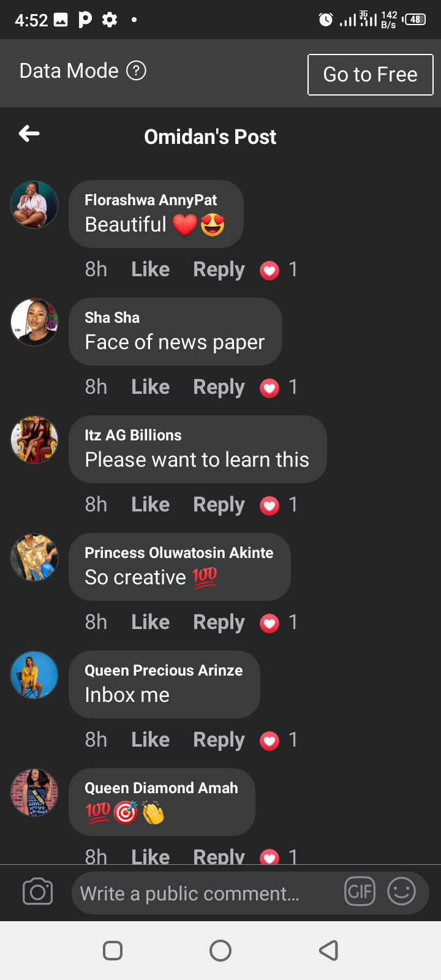The height and width of the screenshot is (980, 441).
Task: Open the GIF picker in comment box
Action: (360, 892)
